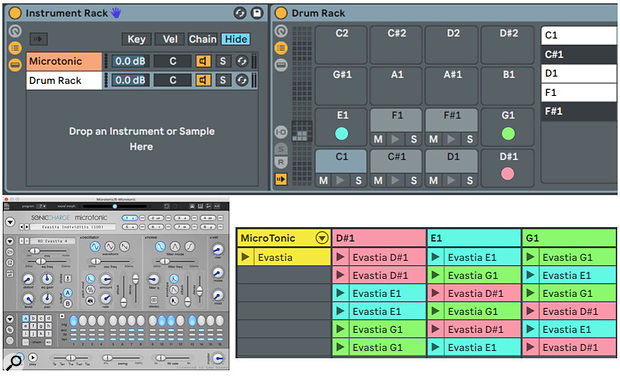Click Drum Rack chain pan C field
This screenshot has height=377, width=620.
173,80
